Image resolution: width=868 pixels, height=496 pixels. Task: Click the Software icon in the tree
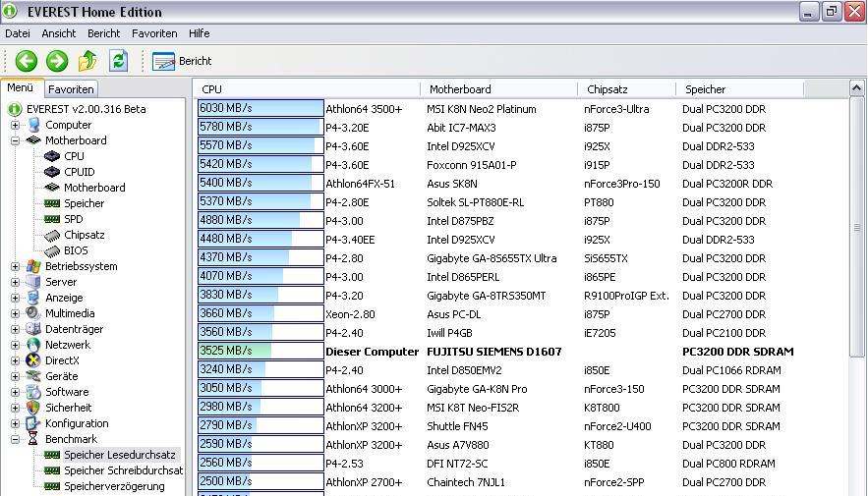click(33, 392)
